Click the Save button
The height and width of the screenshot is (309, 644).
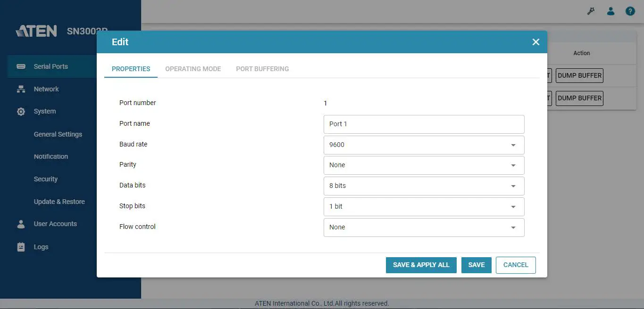477,265
